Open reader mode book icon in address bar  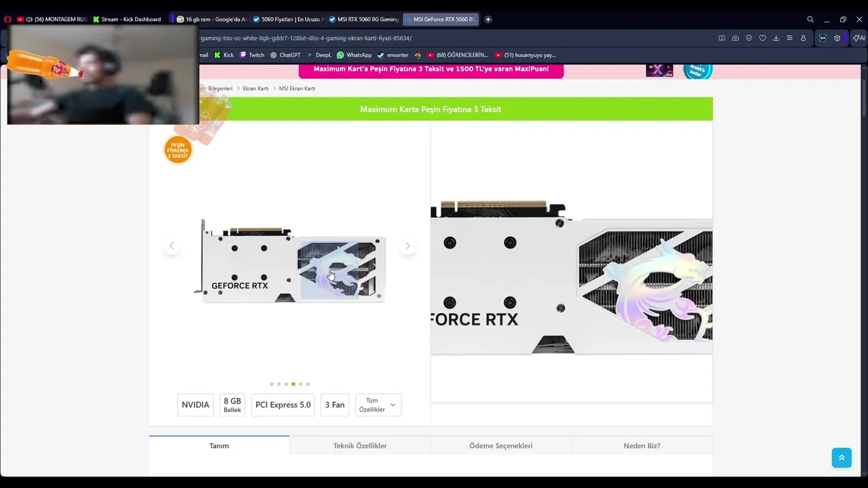(x=722, y=38)
